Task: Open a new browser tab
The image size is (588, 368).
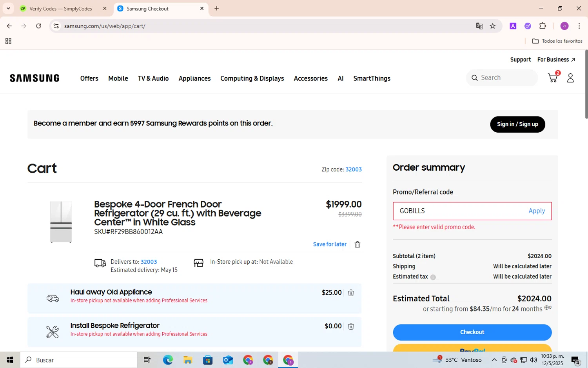Action: pyautogui.click(x=216, y=8)
